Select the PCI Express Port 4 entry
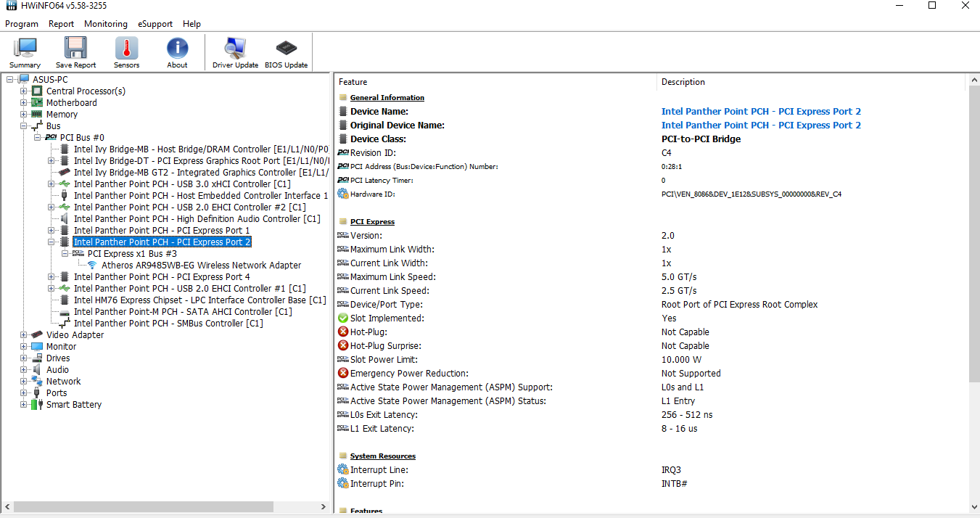This screenshot has width=980, height=518. pos(162,276)
